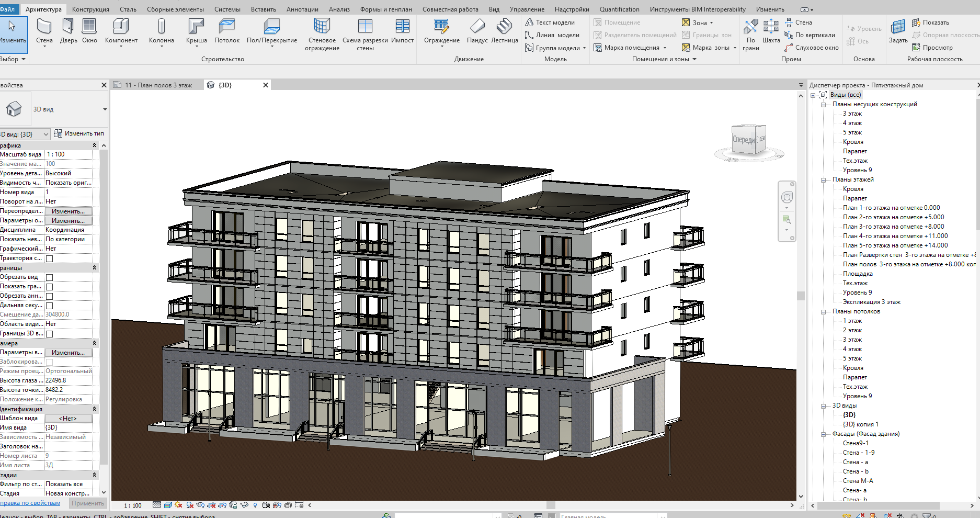
Task: Toggle the Траектория с... checkbox
Action: click(x=49, y=258)
